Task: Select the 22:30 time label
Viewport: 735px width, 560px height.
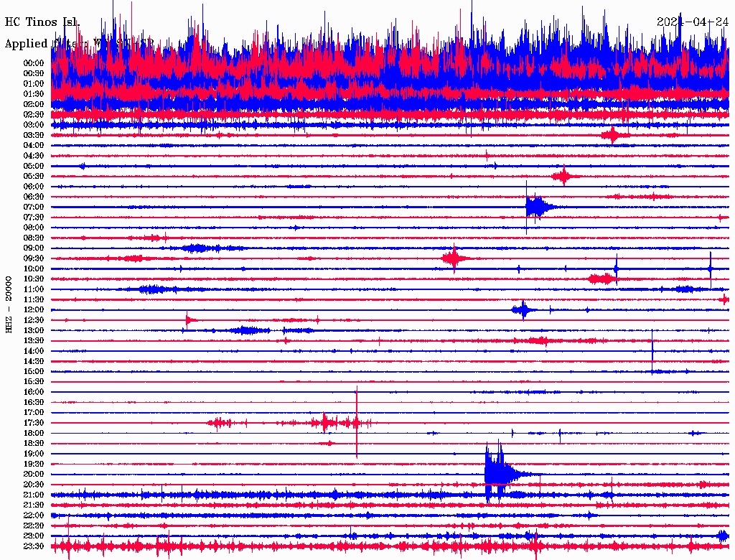Action: 34,526
